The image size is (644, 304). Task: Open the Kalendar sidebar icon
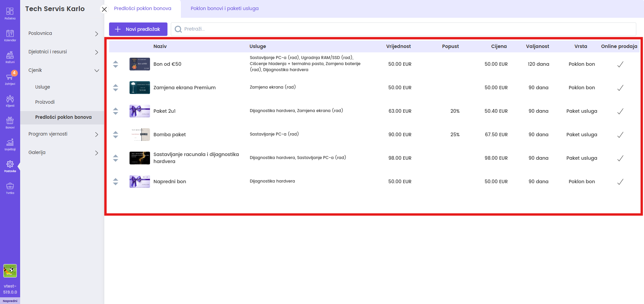[10, 35]
